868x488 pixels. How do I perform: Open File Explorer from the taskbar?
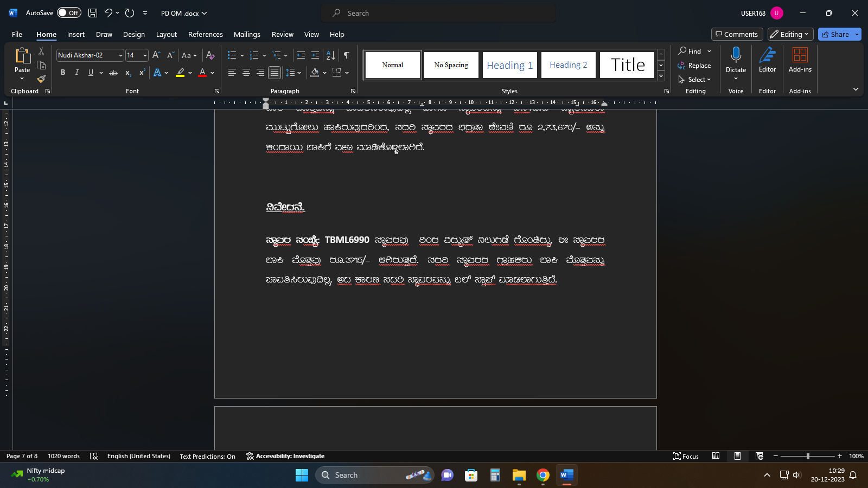pos(519,475)
